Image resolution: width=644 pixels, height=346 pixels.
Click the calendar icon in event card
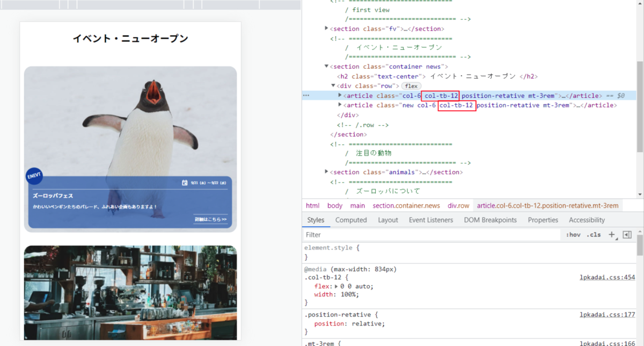pos(185,183)
